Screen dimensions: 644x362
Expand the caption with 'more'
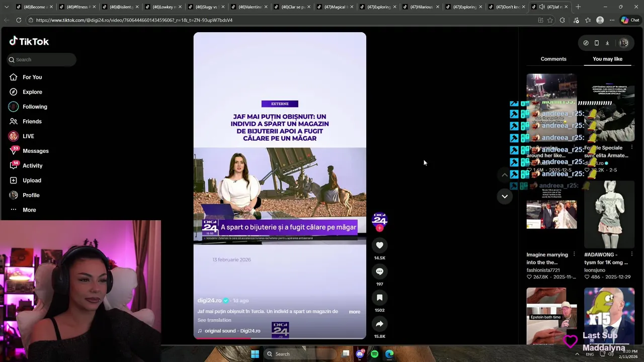[x=354, y=312]
